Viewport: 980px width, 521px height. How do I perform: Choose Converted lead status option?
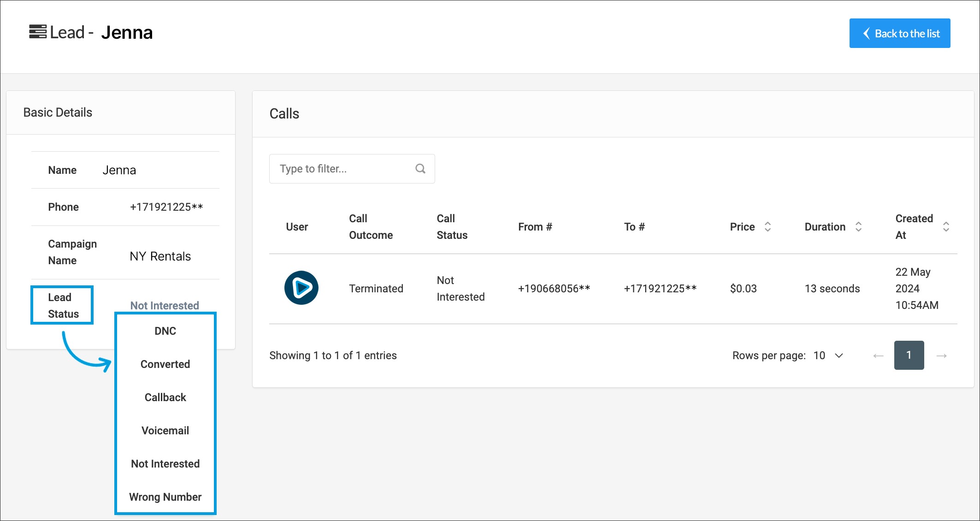click(165, 364)
